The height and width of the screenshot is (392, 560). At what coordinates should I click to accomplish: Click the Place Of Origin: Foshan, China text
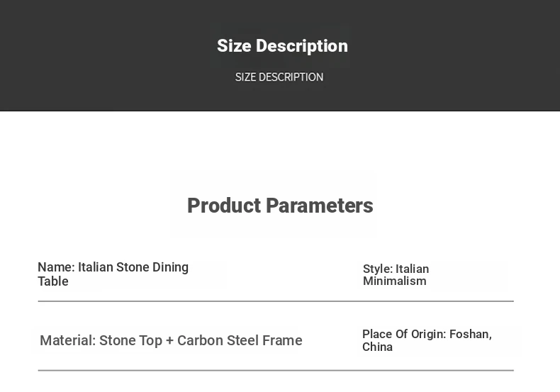pos(427,340)
